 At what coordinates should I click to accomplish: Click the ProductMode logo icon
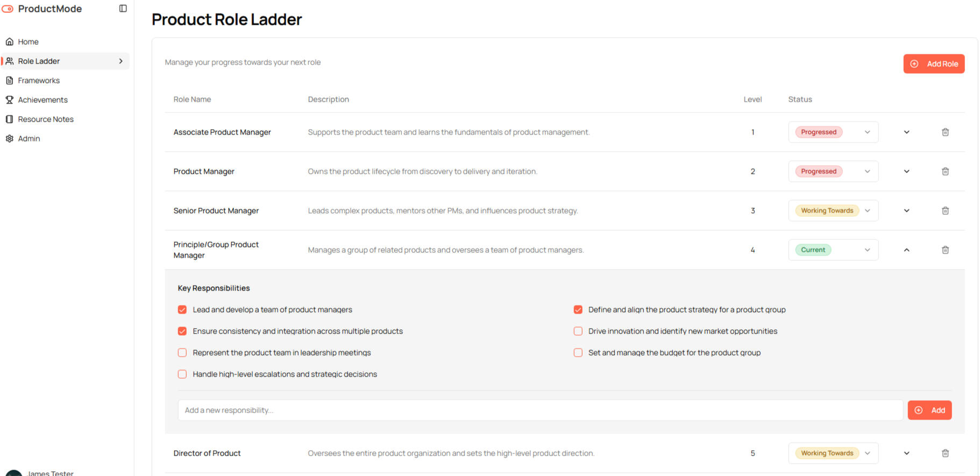(8, 9)
